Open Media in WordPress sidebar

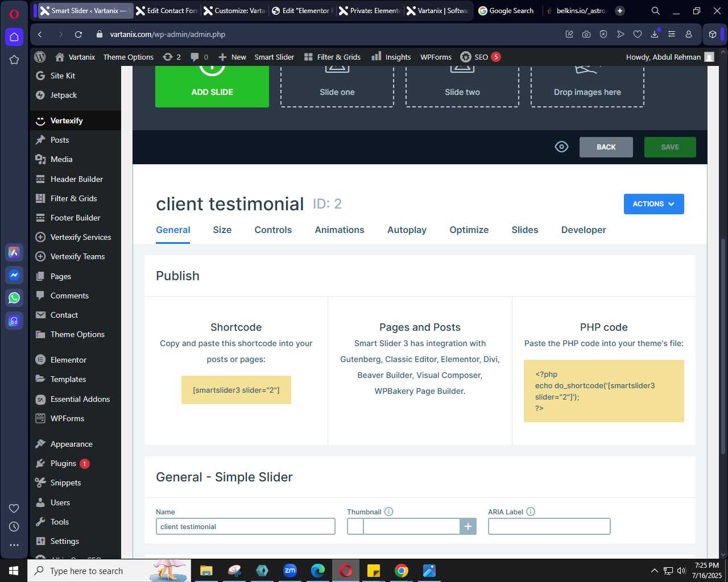(75, 159)
